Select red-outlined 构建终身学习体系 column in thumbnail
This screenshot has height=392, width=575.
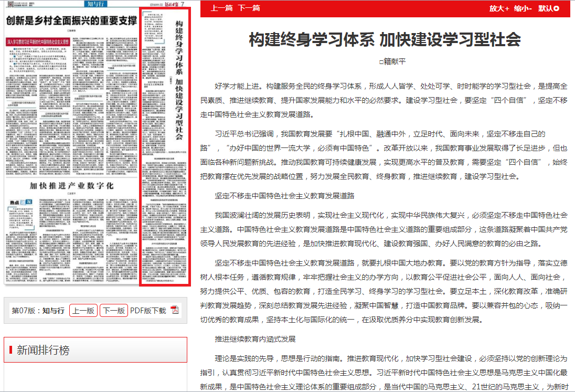tap(164, 147)
